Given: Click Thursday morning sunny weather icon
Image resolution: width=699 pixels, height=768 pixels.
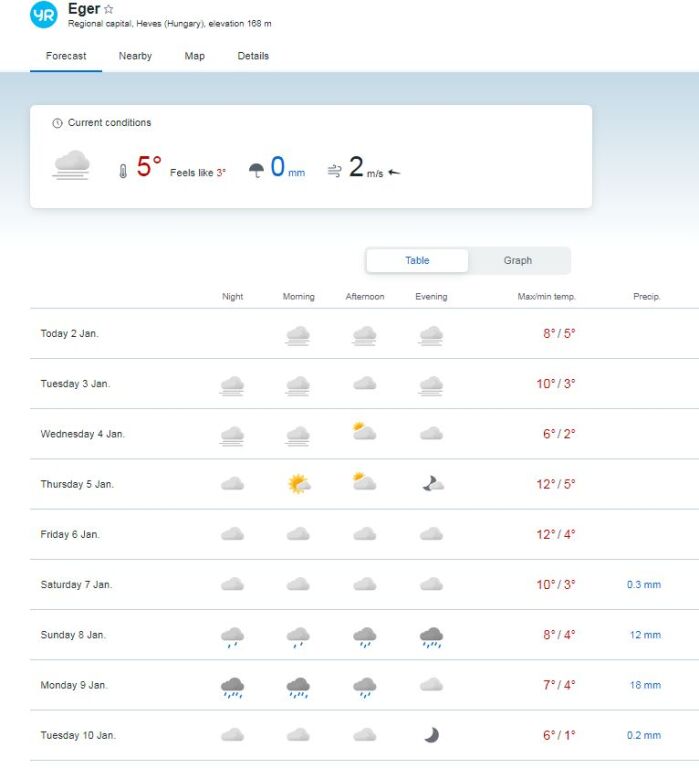Looking at the screenshot, I should [298, 484].
